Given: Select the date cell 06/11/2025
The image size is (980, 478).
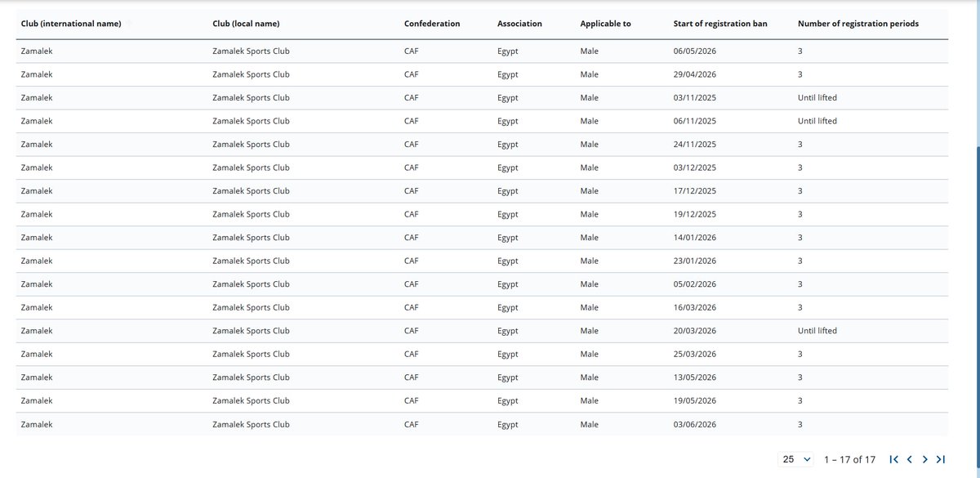Looking at the screenshot, I should click(695, 121).
